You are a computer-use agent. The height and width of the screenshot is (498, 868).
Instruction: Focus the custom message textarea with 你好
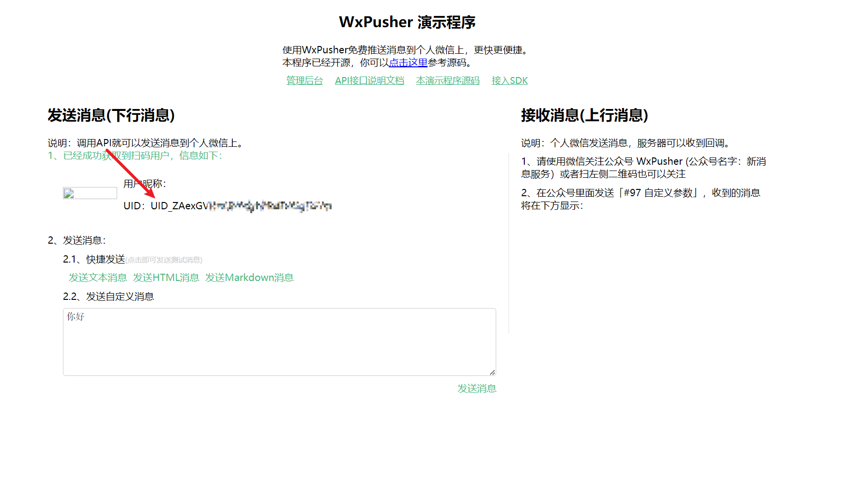pyautogui.click(x=279, y=342)
